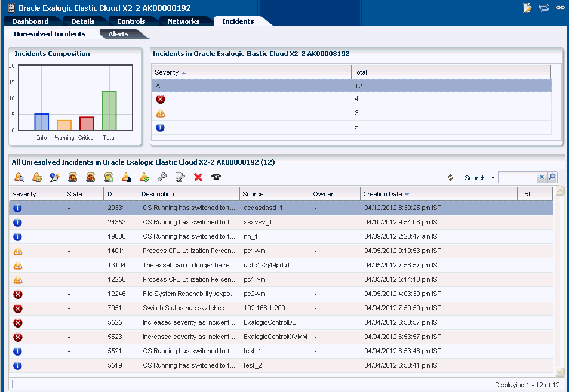Image resolution: width=569 pixels, height=392 pixels.
Task: Click the first magnifier icon in the incidents toolbar
Action: 19,177
